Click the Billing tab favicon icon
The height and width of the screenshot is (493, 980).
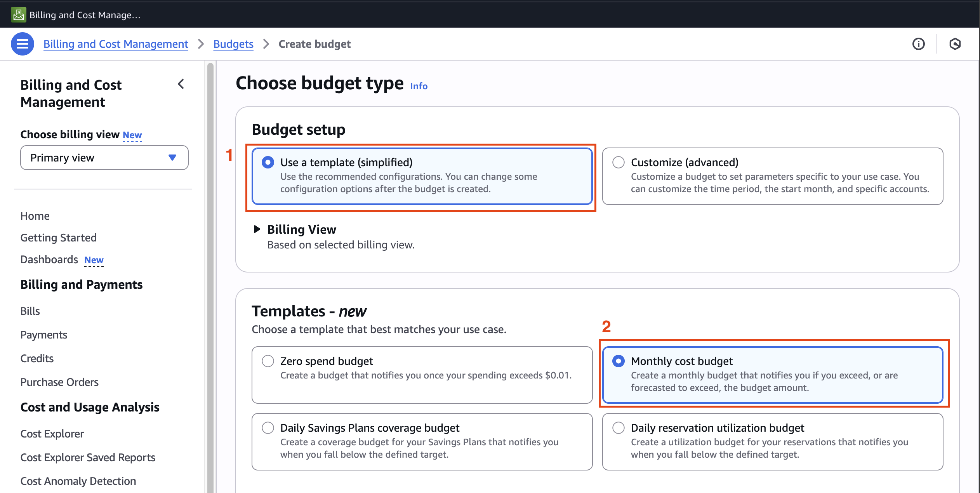point(18,15)
